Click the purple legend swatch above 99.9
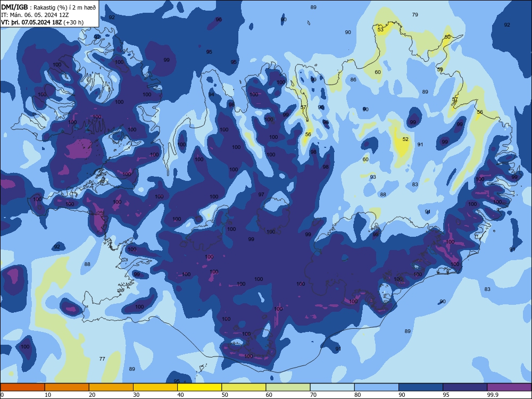 pyautogui.click(x=509, y=387)
